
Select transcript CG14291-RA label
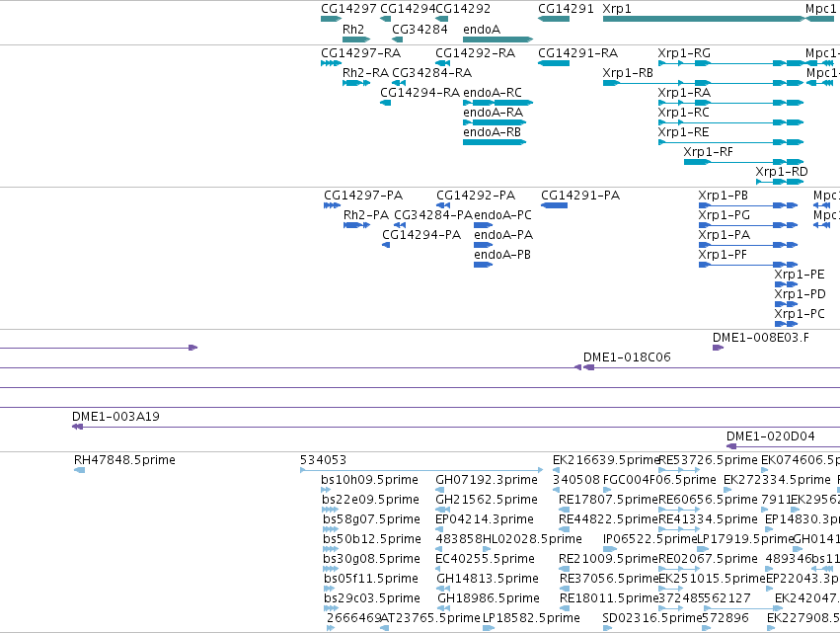(x=577, y=53)
